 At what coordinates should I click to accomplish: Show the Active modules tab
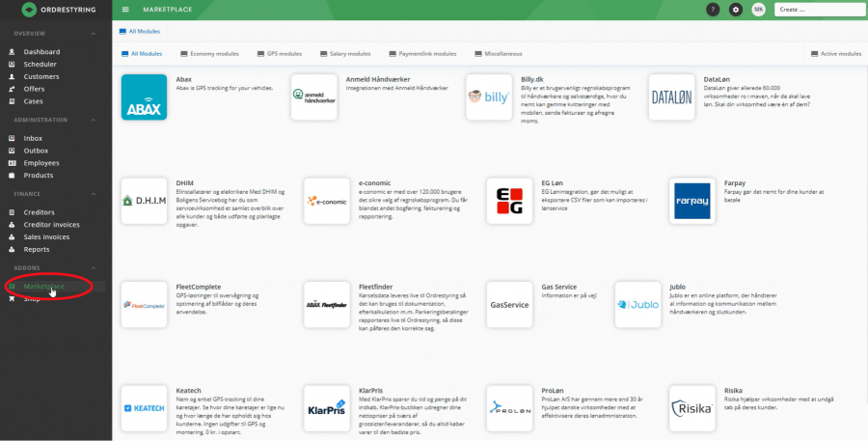pyautogui.click(x=836, y=54)
